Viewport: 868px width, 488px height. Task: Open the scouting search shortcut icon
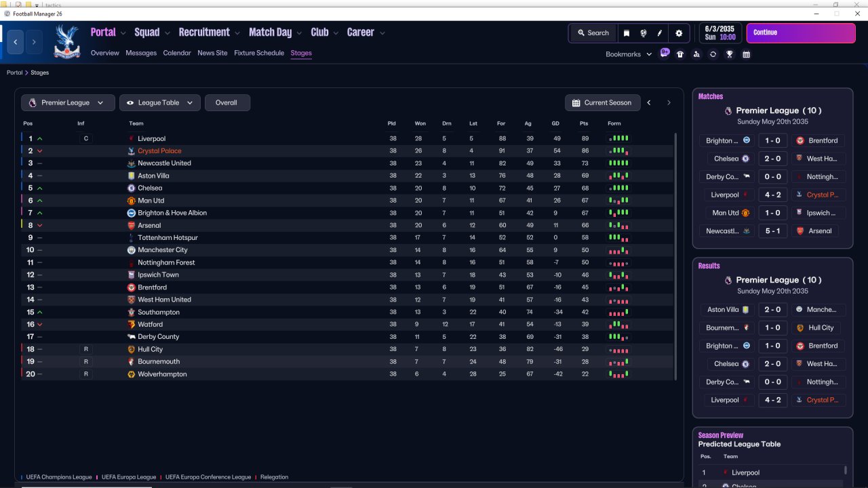[x=696, y=54]
